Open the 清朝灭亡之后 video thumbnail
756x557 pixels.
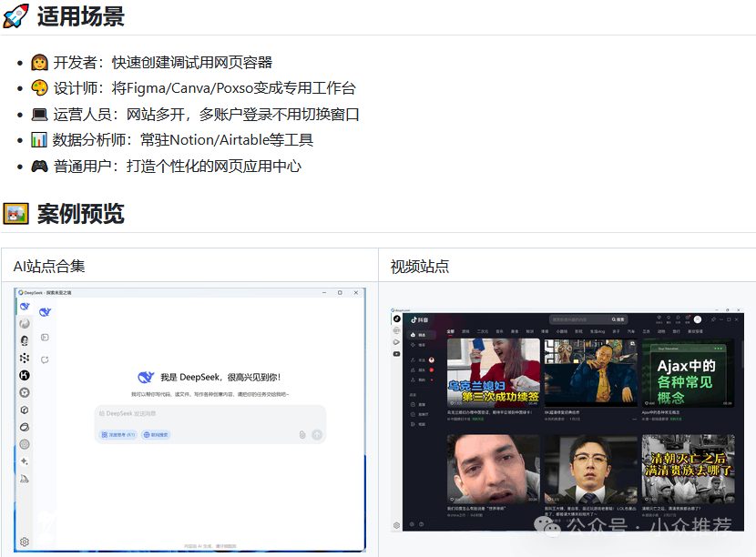[x=688, y=469]
